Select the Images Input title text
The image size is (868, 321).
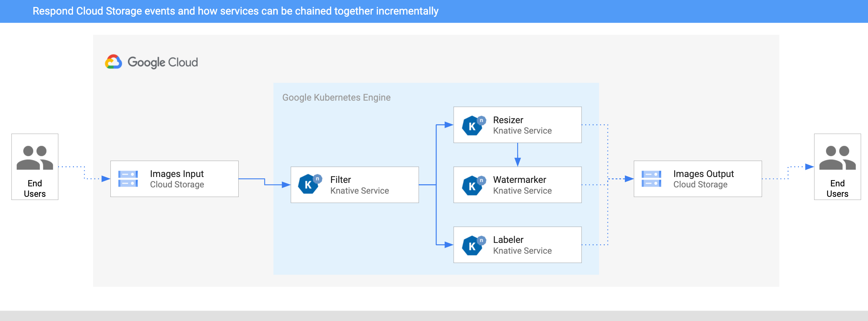coord(177,174)
